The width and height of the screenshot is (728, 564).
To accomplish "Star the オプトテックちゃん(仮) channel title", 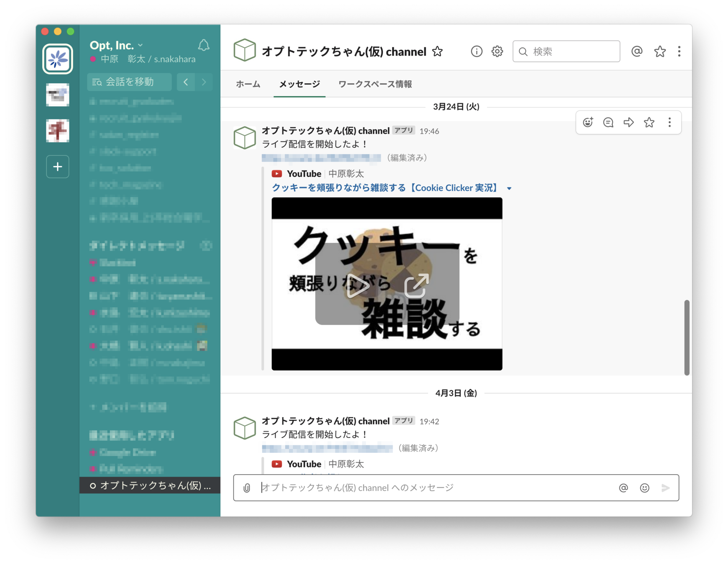I will pyautogui.click(x=437, y=51).
